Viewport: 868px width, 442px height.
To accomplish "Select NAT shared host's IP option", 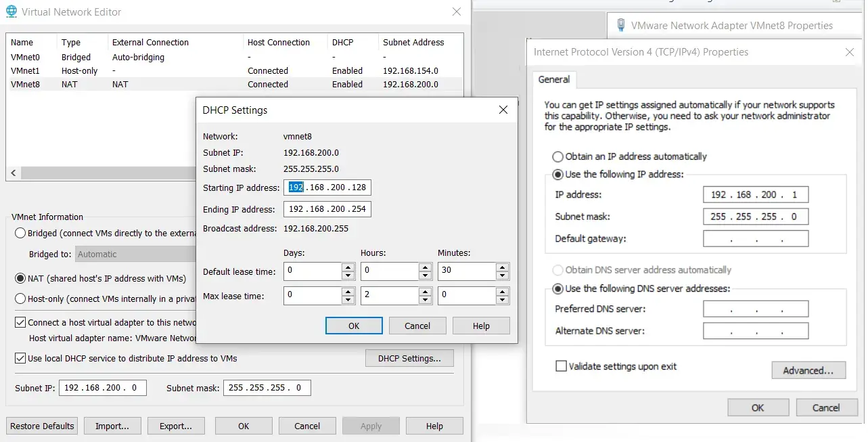I will [20, 278].
